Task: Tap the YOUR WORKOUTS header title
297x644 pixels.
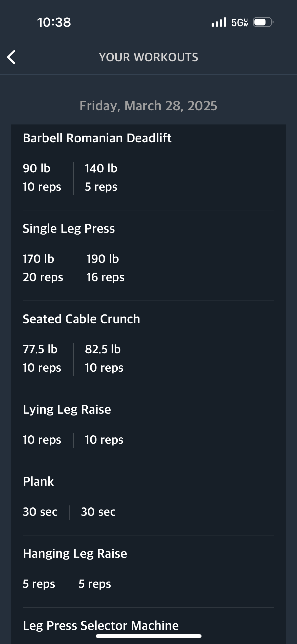Action: [148, 57]
